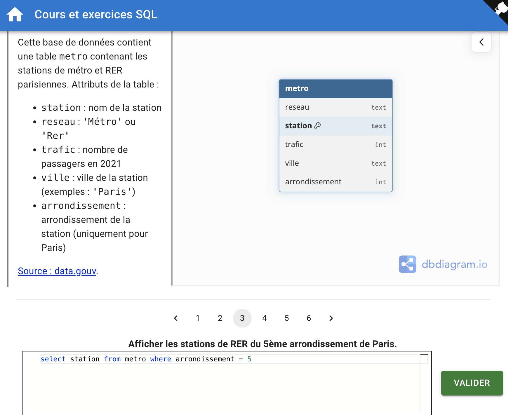The image size is (508, 420).
Task: Click the Cours et exercices SQL title
Action: tap(96, 15)
